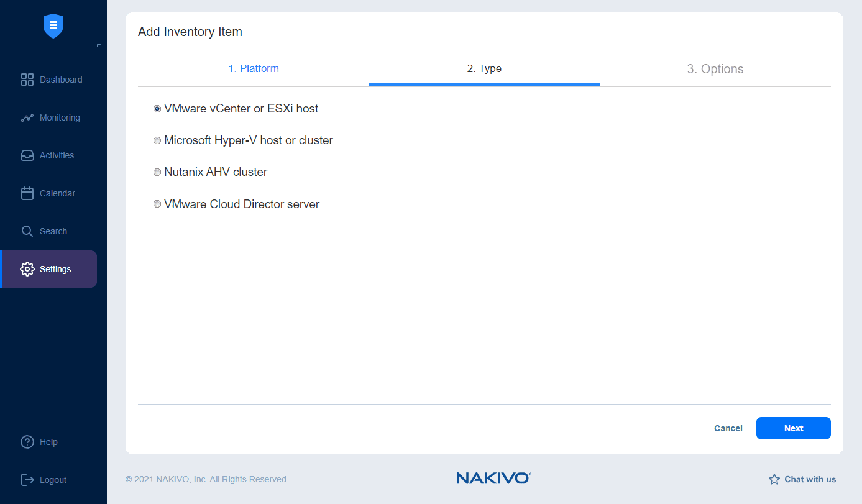
Task: Click the Add Inventory Item heading
Action: coord(190,32)
